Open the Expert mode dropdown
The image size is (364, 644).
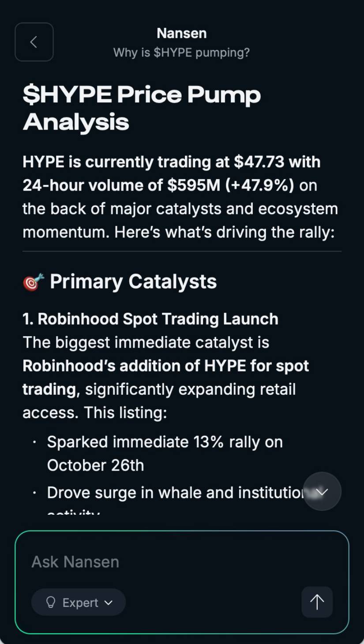(79, 603)
